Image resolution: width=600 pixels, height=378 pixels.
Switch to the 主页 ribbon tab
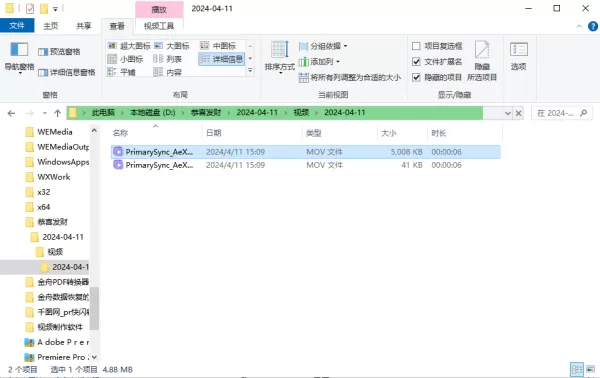[51, 26]
